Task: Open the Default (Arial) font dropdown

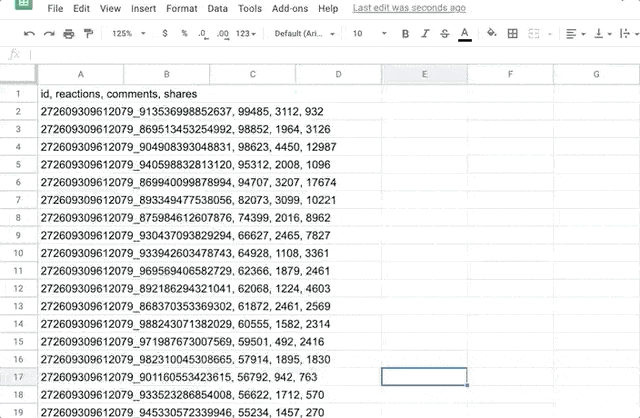Action: (x=304, y=34)
